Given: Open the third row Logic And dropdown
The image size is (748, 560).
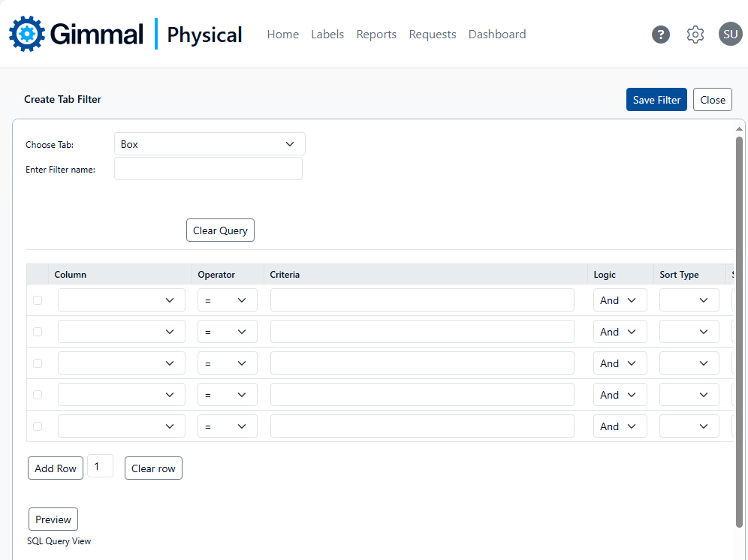Looking at the screenshot, I should tap(620, 363).
